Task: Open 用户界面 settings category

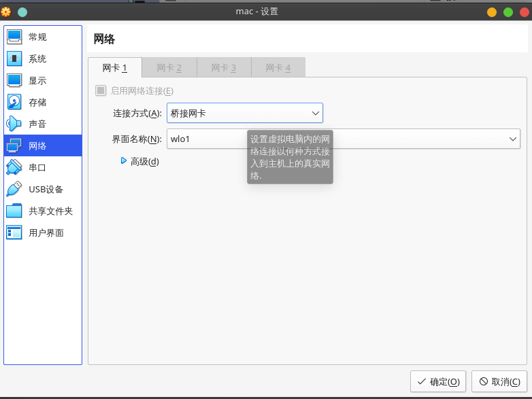Action: (43, 232)
